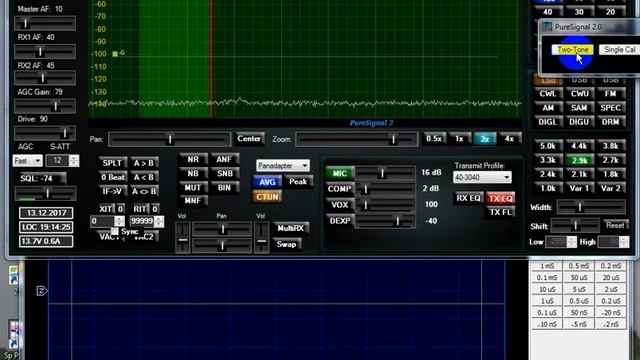Select AM mode
640x360 pixels.
point(547,108)
